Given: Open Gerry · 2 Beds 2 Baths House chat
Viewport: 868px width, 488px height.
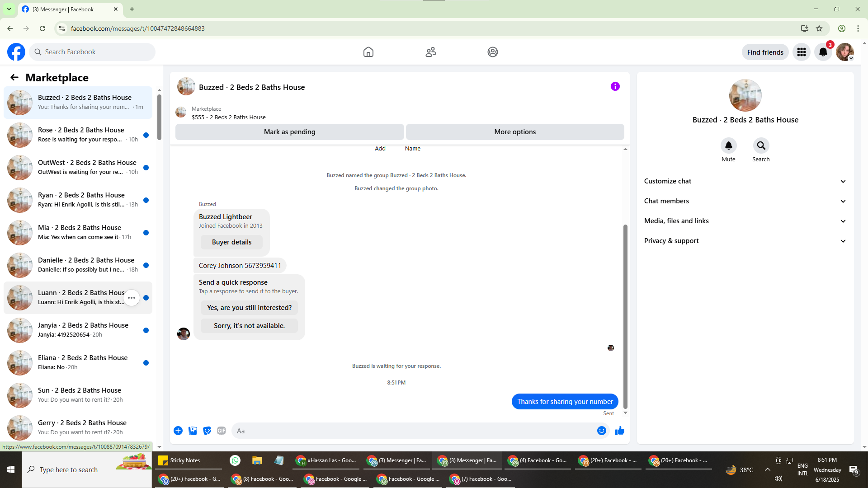Looking at the screenshot, I should [78, 427].
